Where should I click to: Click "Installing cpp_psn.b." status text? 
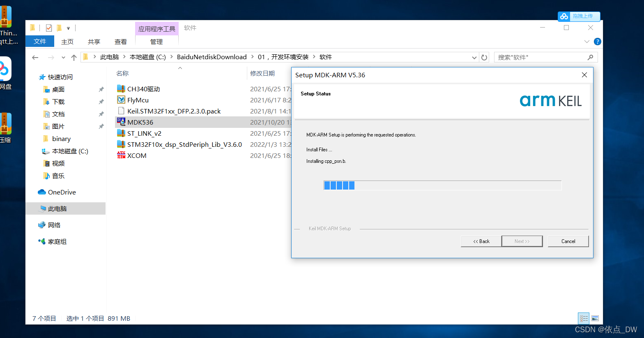[326, 161]
